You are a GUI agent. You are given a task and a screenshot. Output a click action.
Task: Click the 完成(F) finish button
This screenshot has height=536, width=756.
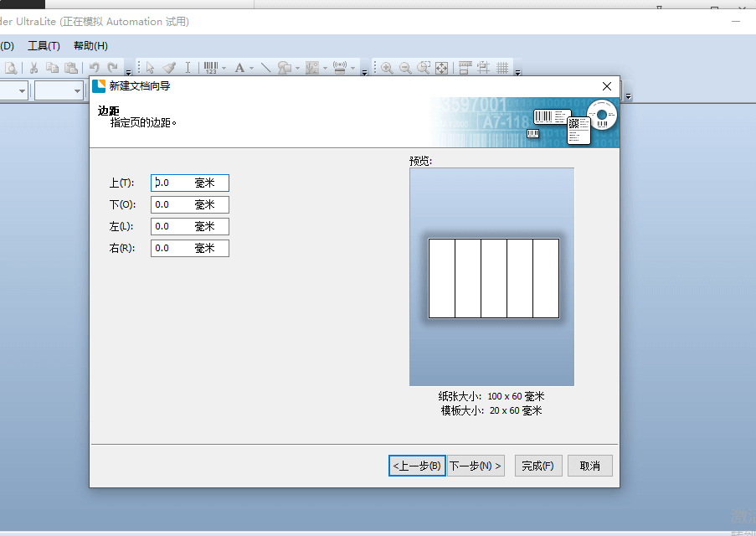click(x=538, y=466)
